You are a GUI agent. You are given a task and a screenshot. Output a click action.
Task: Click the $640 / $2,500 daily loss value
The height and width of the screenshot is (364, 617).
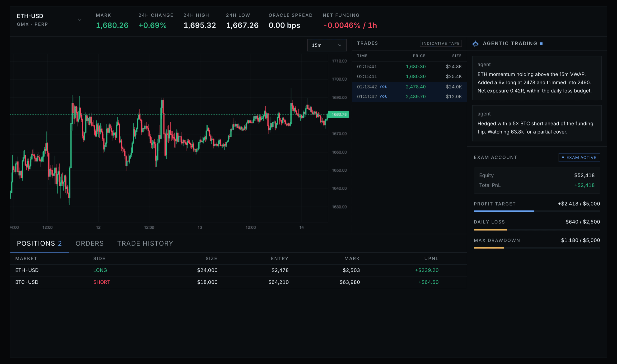pos(583,222)
